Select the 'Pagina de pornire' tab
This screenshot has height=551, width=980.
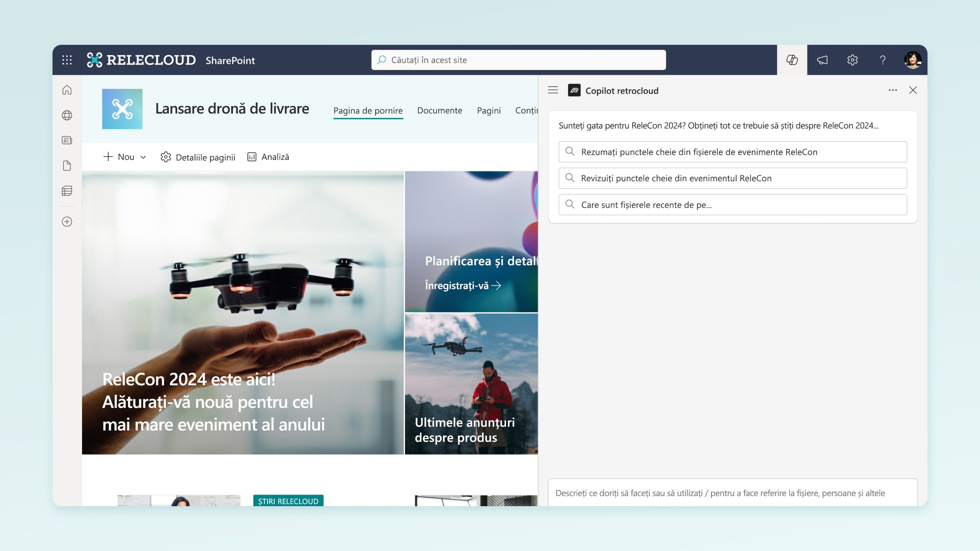coord(368,110)
